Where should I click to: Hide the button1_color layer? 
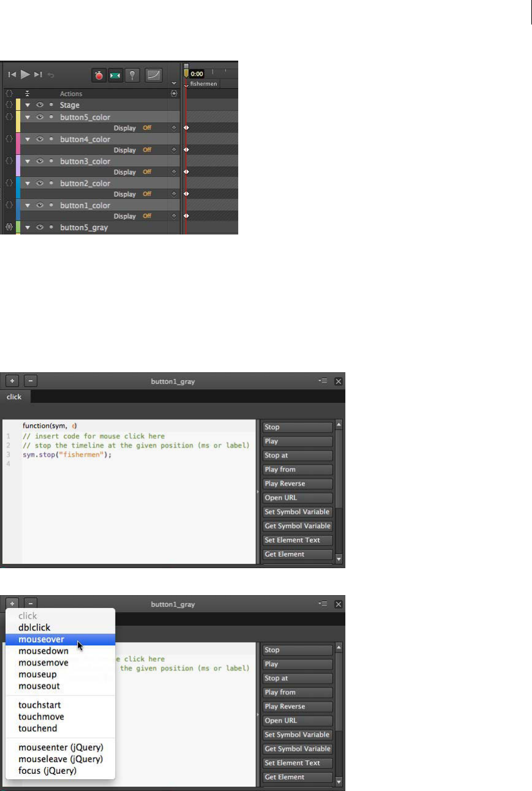click(40, 205)
